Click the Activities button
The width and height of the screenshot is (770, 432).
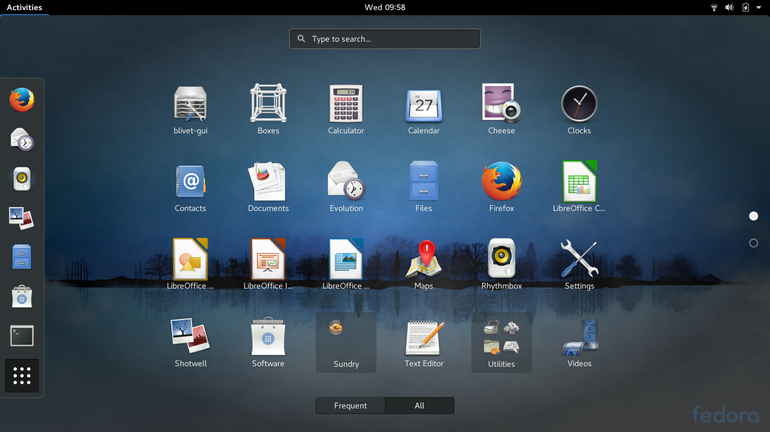click(x=24, y=7)
